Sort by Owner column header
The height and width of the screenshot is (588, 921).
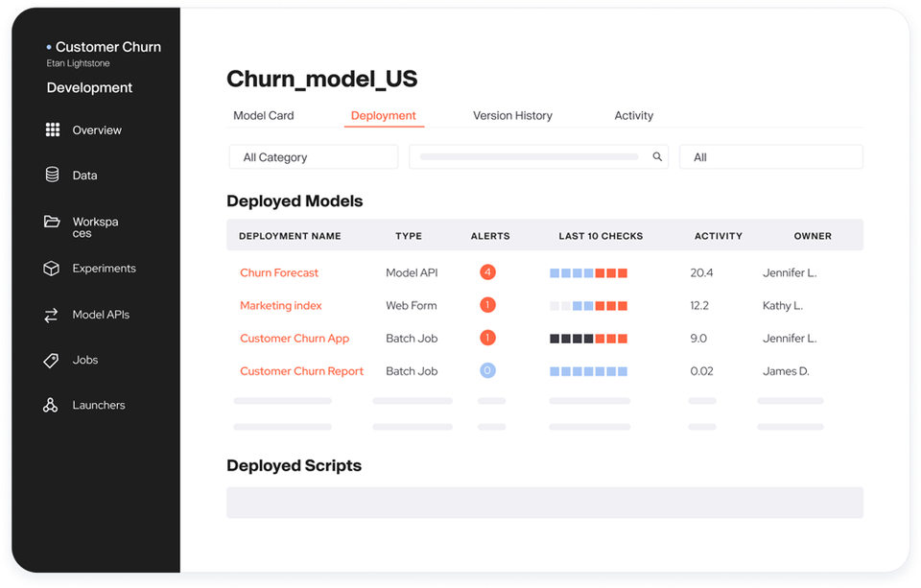point(813,236)
